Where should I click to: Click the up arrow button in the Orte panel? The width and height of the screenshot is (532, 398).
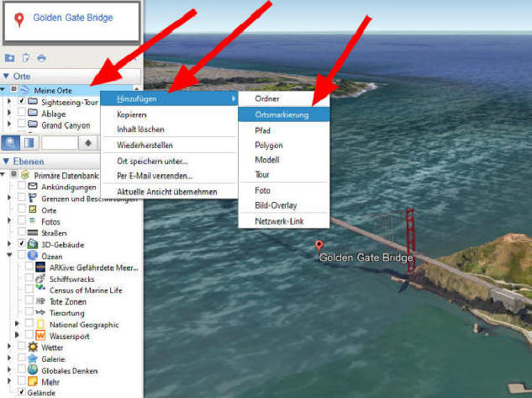point(88,143)
